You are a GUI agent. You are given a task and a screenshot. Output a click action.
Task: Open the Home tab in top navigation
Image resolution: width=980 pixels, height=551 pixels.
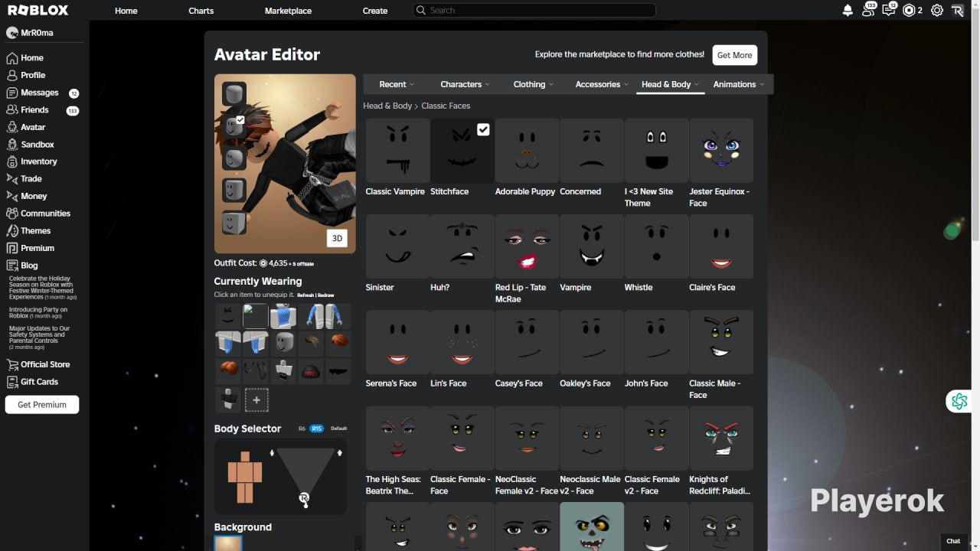point(126,11)
